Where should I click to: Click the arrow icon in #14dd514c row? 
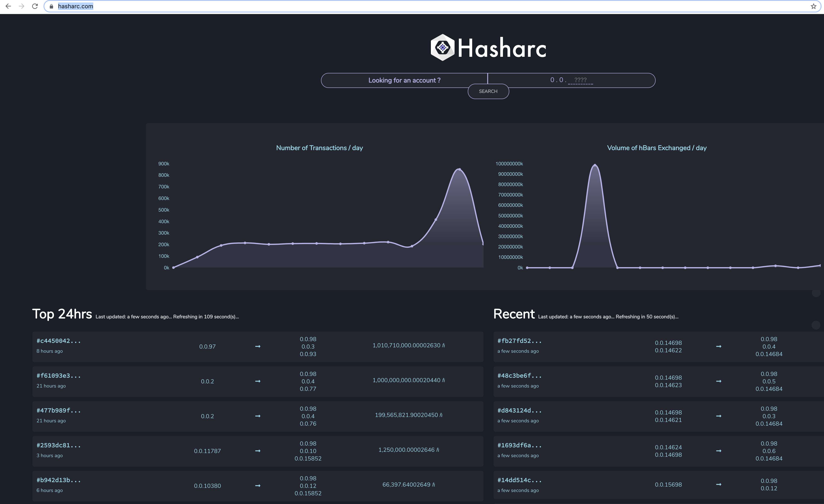719,485
